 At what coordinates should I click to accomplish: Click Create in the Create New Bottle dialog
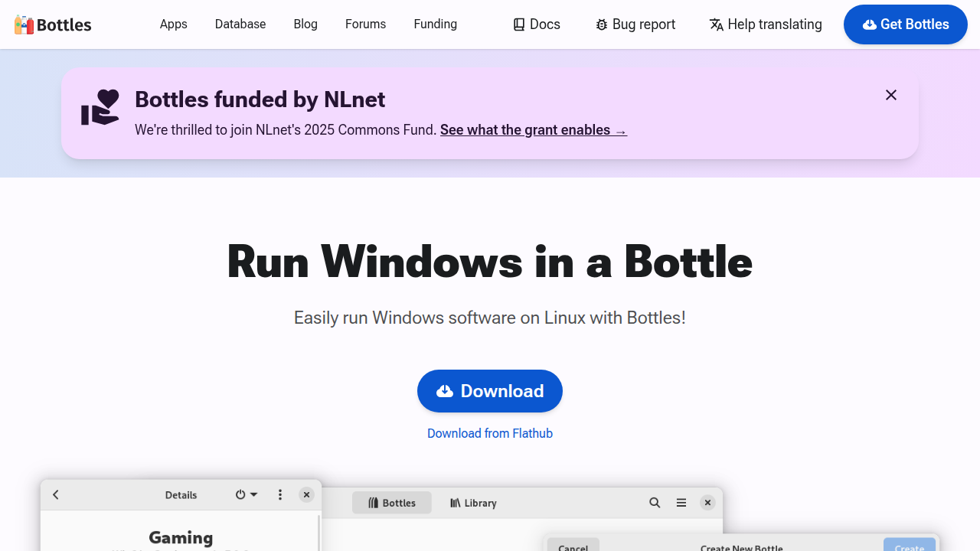[909, 546]
